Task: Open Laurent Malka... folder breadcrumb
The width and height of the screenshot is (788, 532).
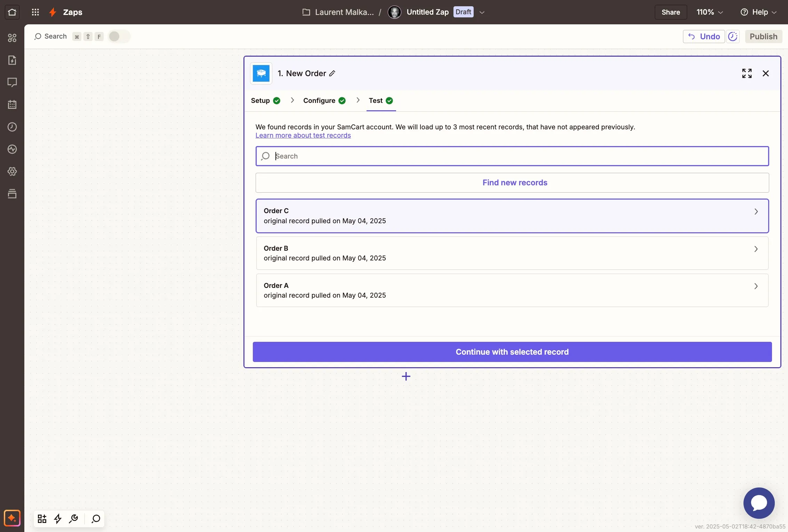Action: [344, 12]
